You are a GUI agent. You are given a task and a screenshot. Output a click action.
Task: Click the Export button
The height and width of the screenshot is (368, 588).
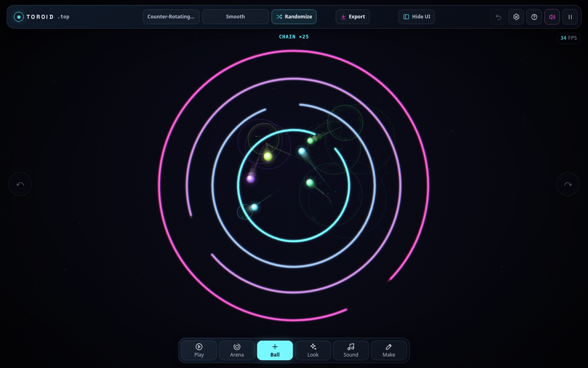click(x=352, y=17)
